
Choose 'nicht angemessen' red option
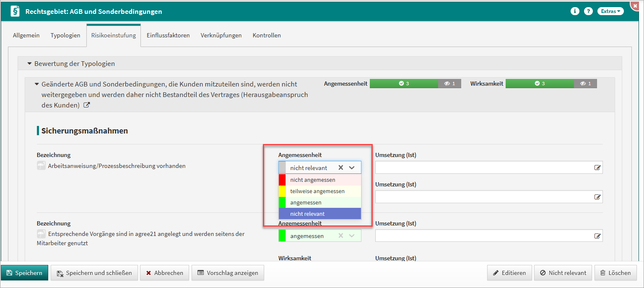point(313,180)
